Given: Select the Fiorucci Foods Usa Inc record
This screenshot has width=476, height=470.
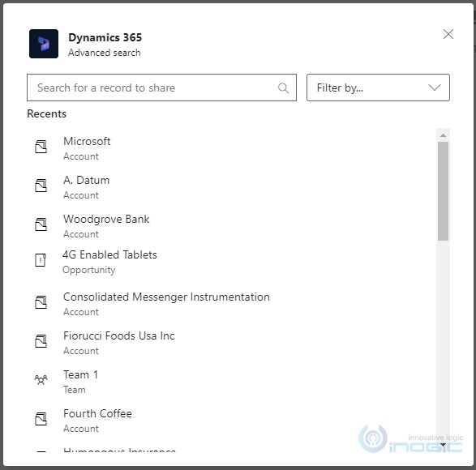Looking at the screenshot, I should (232, 343).
